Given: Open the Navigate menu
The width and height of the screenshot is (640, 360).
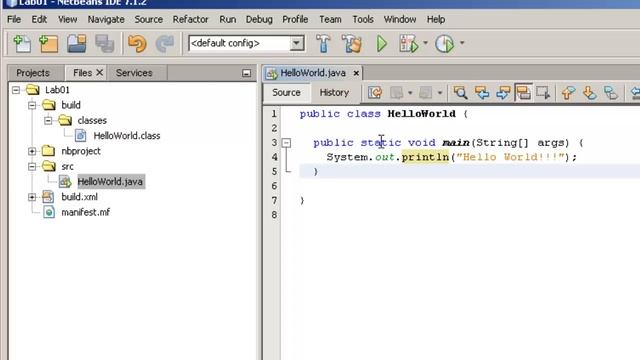Looking at the screenshot, I should point(106,19).
